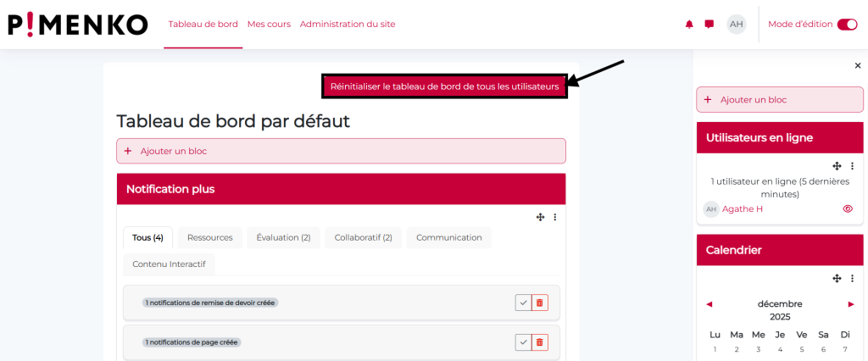Screen dimensions: 868x361
Task: Switch to the Évaluation (2) tab
Action: (x=283, y=238)
